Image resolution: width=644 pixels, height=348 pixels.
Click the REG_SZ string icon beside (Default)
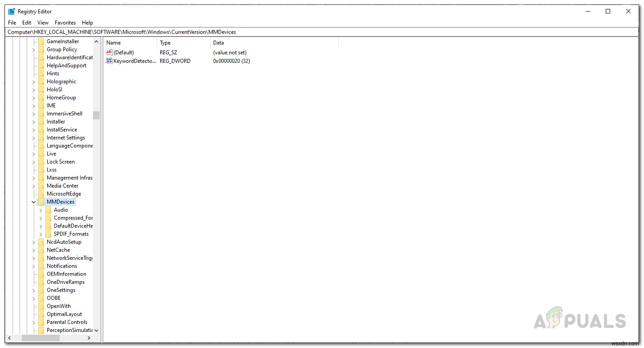[x=109, y=52]
